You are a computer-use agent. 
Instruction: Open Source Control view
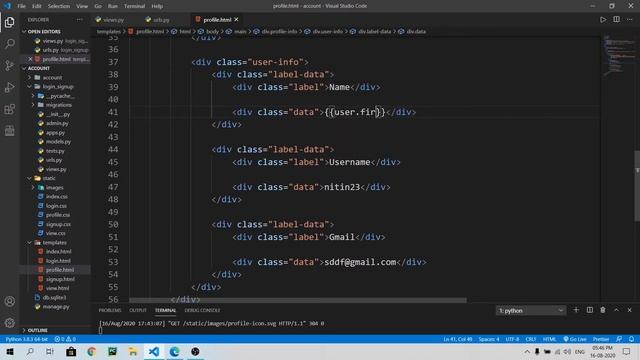9,65
